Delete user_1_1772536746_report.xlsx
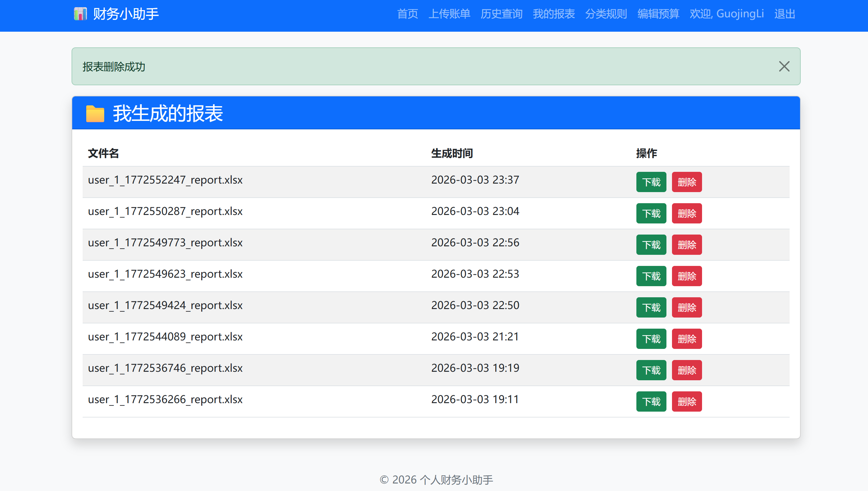This screenshot has width=868, height=491. pos(687,370)
